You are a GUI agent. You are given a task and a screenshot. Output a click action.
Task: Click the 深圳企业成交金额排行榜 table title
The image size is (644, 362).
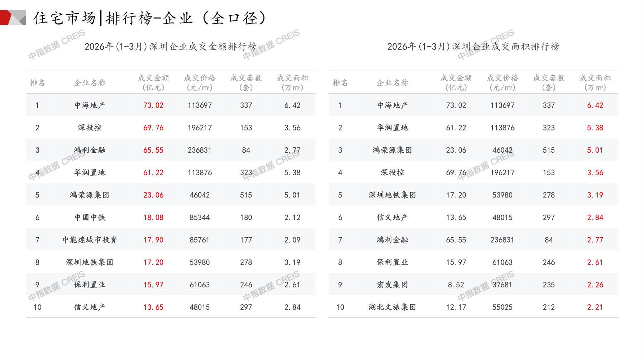(171, 47)
